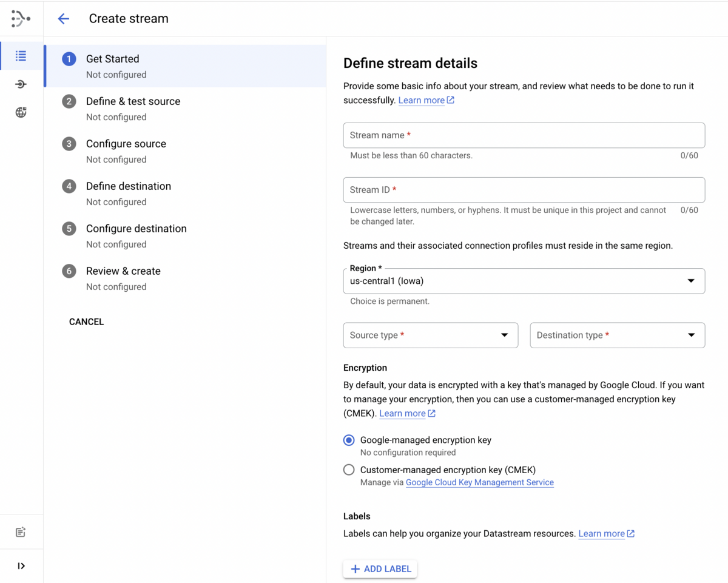This screenshot has height=583, width=728.
Task: Select step 3 Configure source
Action: coord(185,151)
